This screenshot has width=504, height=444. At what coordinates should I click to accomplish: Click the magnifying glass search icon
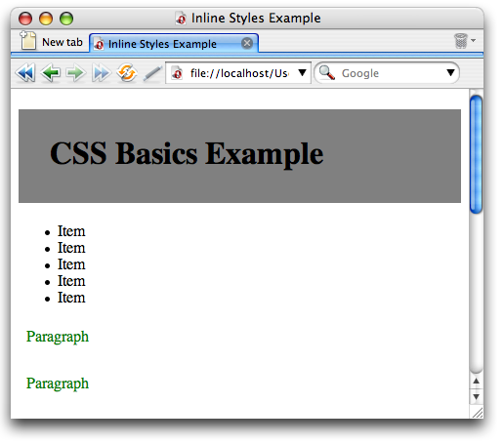(327, 72)
